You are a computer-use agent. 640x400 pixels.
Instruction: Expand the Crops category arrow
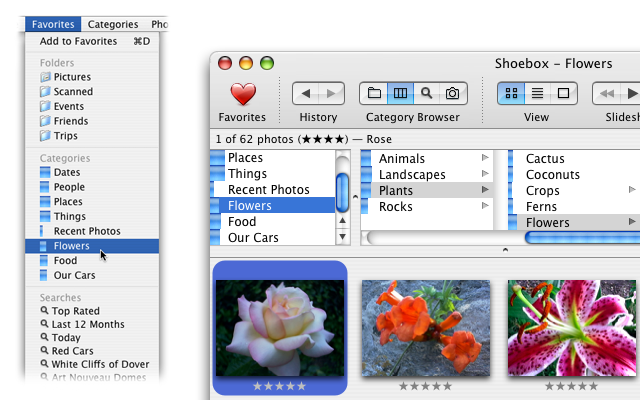(x=632, y=190)
